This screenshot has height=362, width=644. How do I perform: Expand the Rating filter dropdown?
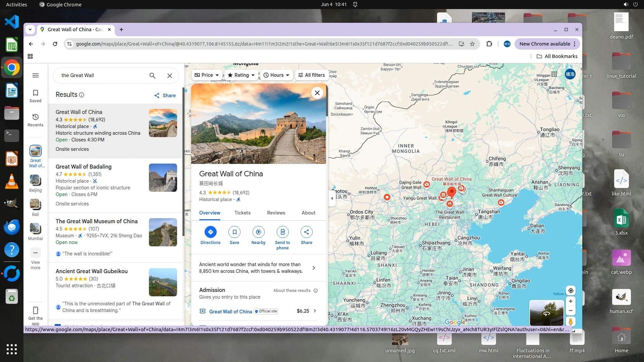pyautogui.click(x=241, y=75)
